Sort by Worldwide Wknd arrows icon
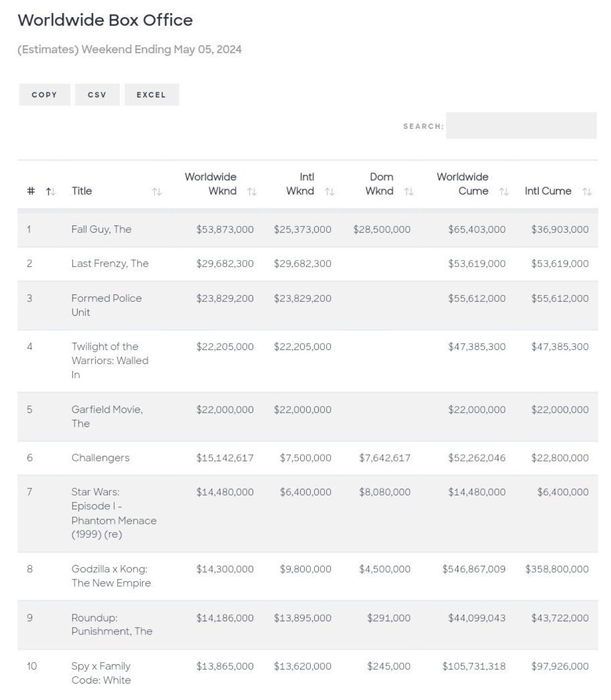 coord(252,192)
